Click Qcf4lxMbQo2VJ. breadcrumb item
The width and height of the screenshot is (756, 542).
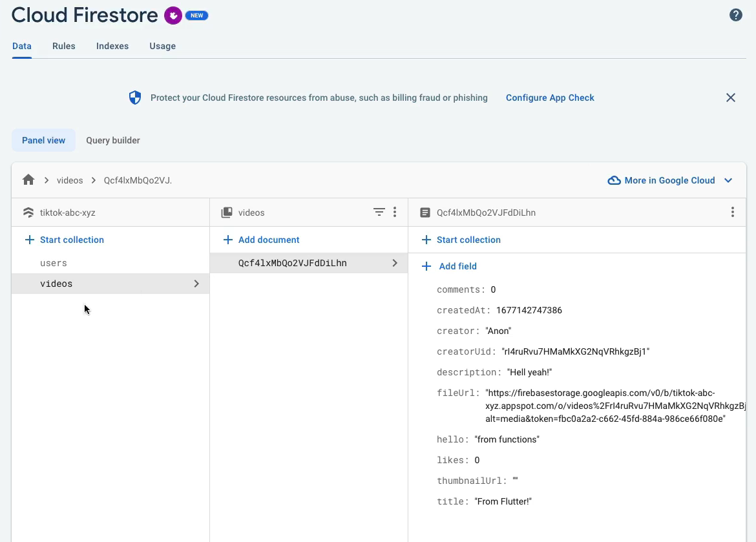[x=138, y=180]
